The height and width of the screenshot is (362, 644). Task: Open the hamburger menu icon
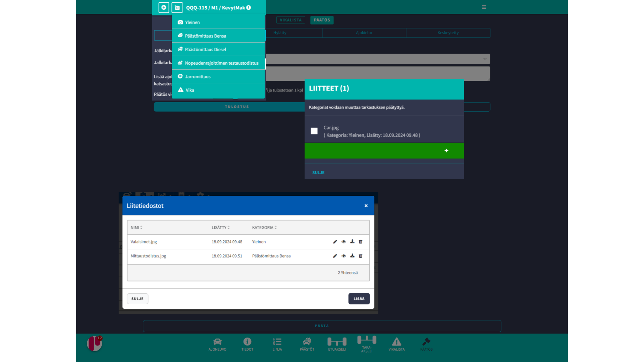click(484, 7)
